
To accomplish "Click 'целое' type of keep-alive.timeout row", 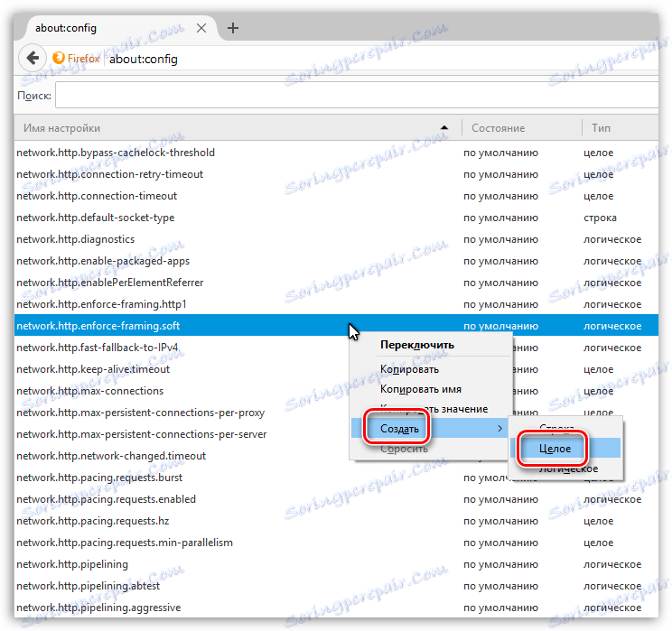I will 598,370.
